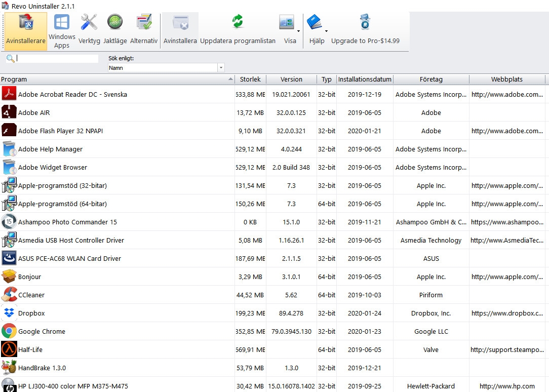Expand the Hjälp dropdown arrow
Viewport: 549px width, 392px height.
(x=326, y=31)
